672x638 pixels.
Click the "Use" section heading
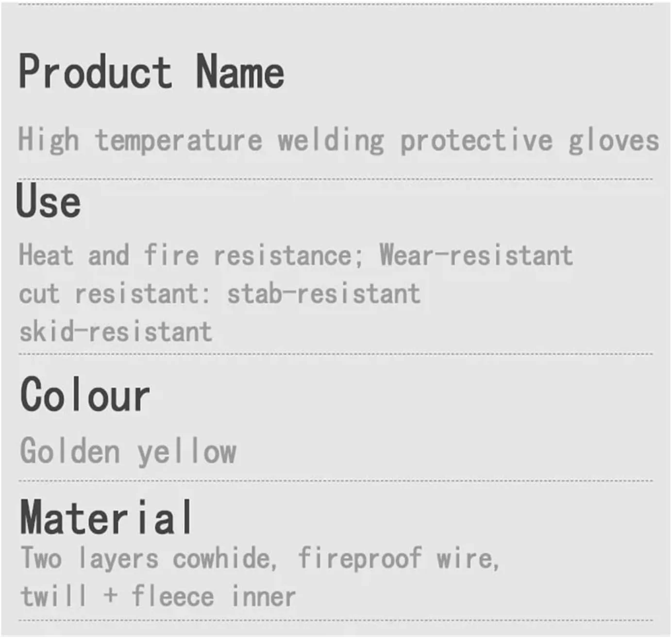coord(49,201)
